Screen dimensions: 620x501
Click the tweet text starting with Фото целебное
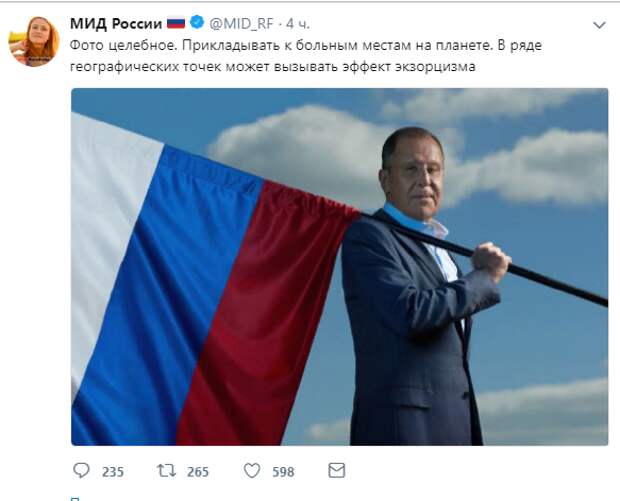point(306,56)
